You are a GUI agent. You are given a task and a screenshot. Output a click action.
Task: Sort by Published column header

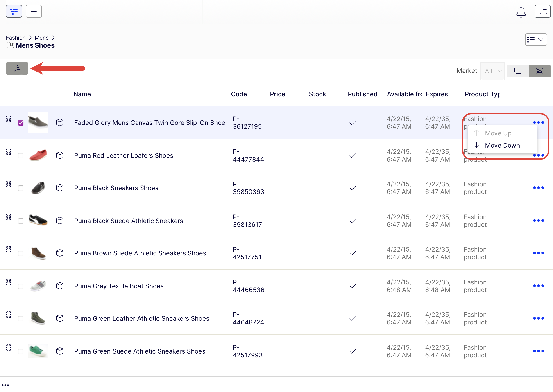tap(363, 94)
